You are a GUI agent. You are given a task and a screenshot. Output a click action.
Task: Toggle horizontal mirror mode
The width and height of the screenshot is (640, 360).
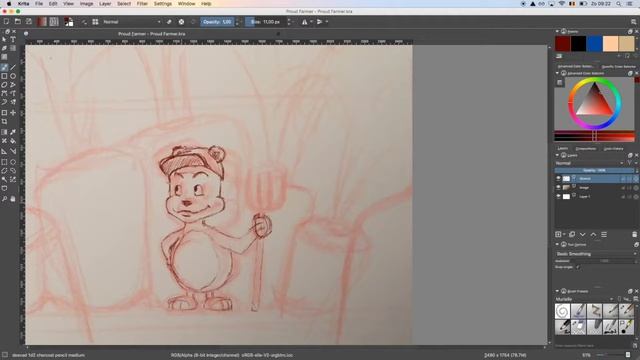304,22
